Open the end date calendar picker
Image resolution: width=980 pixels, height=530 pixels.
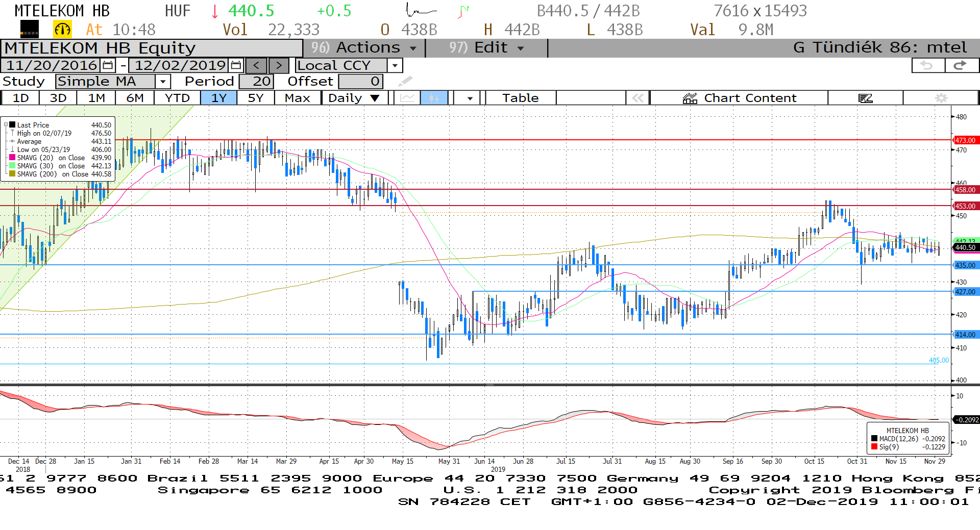point(235,65)
